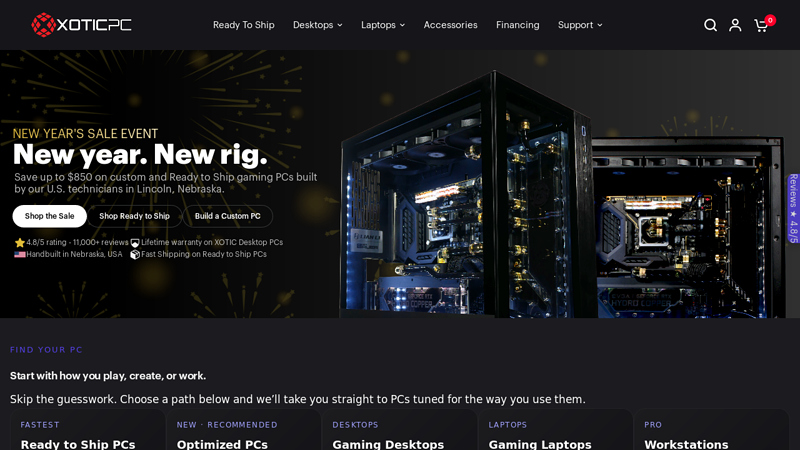Click the 'Save up to $850' description text
800x450 pixels.
[166, 183]
